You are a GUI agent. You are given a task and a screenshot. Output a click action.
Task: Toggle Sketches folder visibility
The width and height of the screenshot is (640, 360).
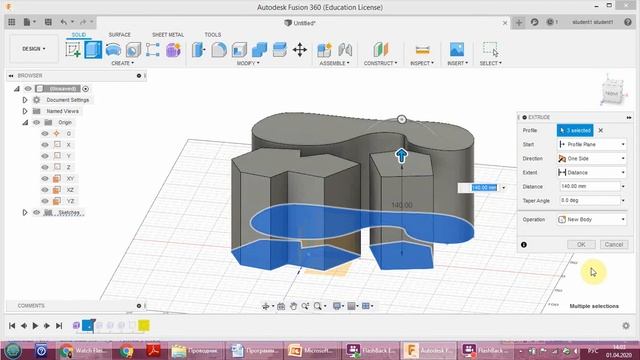click(37, 213)
